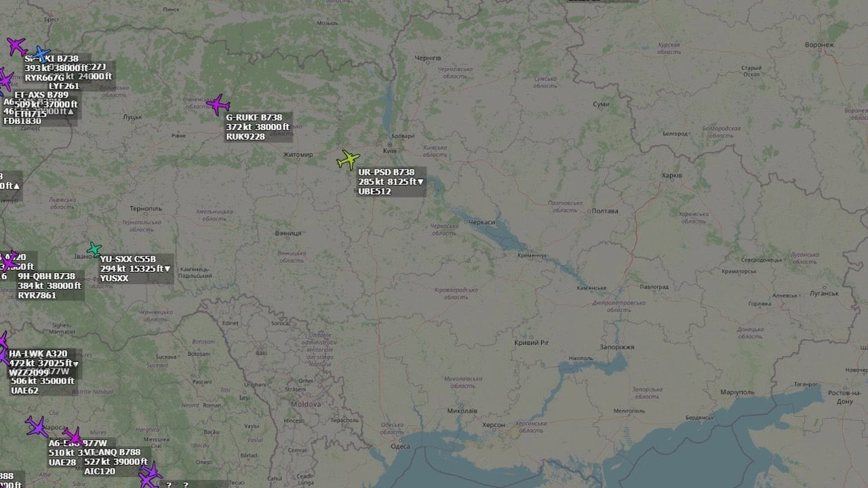The height and width of the screenshot is (488, 868).
Task: Select the teal YU-SXX aircraft icon
Action: click(x=94, y=249)
